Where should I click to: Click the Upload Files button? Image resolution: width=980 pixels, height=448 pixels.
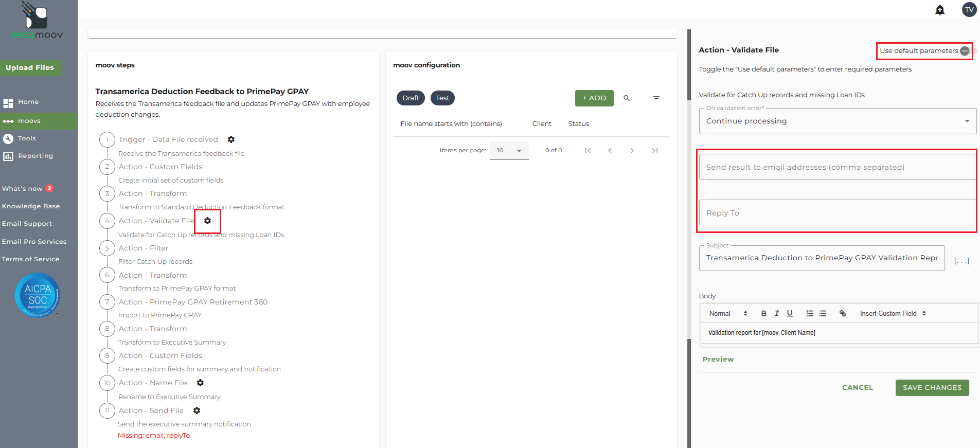(x=30, y=67)
